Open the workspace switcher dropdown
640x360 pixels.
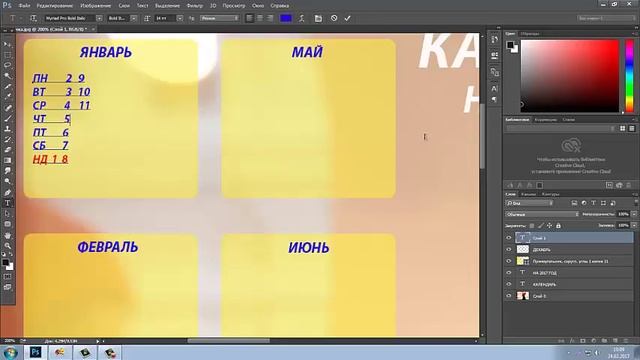606,18
